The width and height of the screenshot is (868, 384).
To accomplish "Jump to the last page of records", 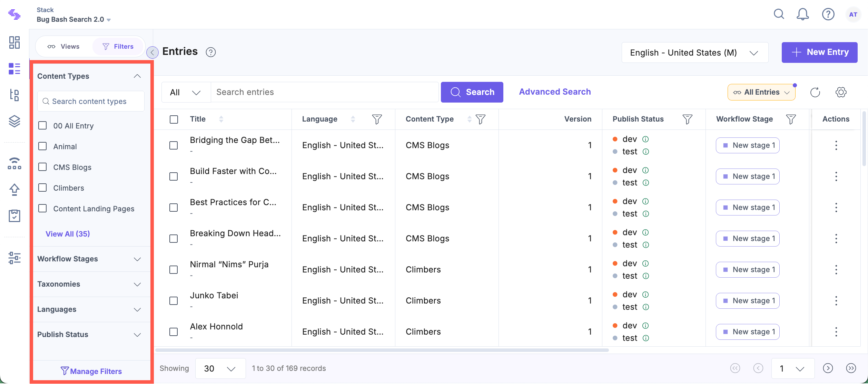I will 851,368.
